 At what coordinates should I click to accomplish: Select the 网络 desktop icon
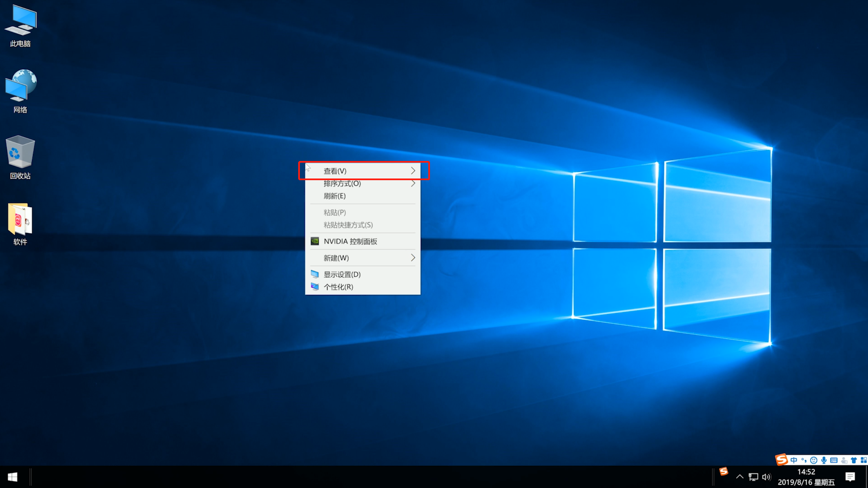click(20, 92)
